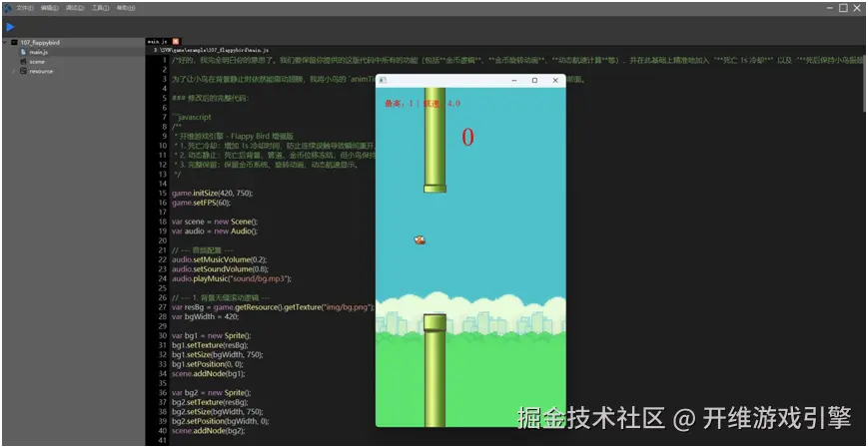Minimize the Flappy Bird game window

coord(514,81)
